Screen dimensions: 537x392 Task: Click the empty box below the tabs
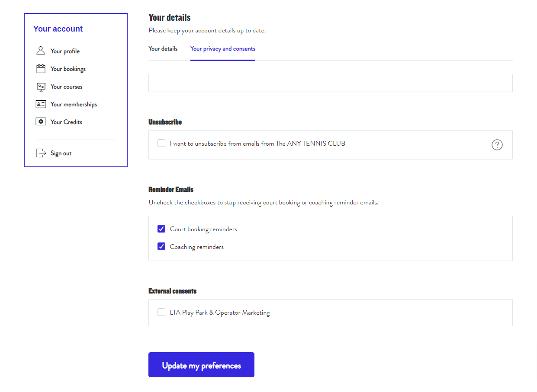pyautogui.click(x=330, y=83)
